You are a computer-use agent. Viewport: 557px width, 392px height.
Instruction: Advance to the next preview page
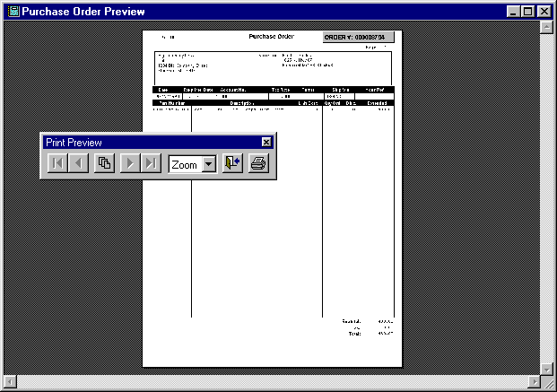(x=130, y=164)
